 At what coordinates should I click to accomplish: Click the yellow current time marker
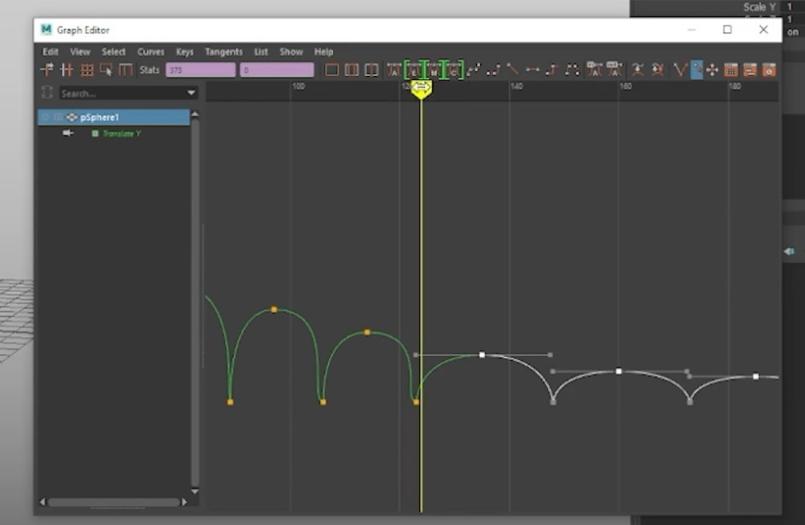click(x=421, y=89)
